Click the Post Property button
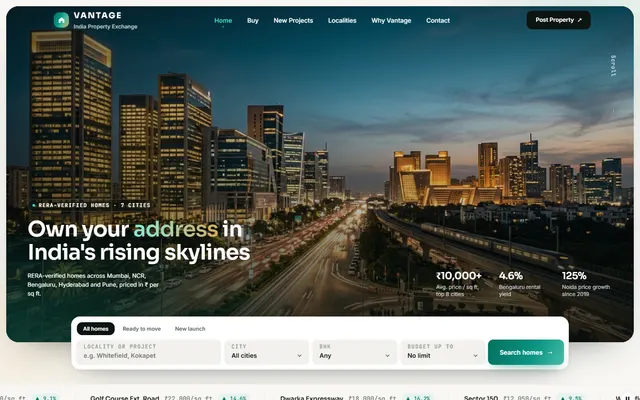640x400 pixels. point(558,20)
